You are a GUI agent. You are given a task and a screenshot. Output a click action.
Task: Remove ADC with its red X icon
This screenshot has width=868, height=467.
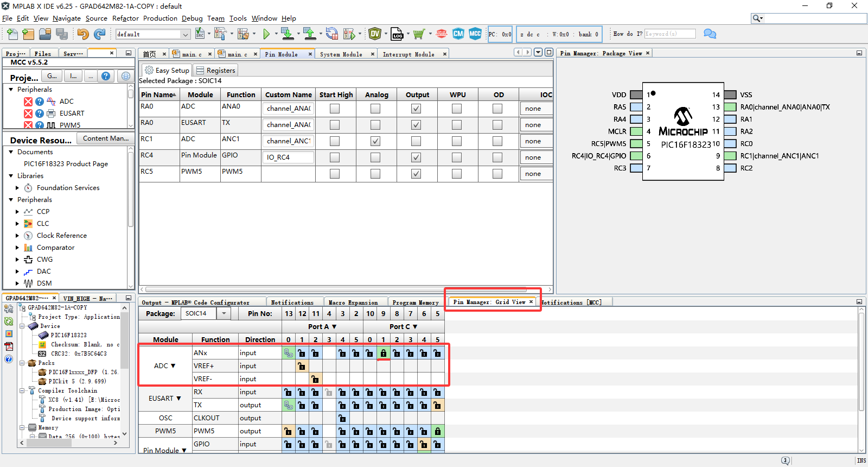pos(28,102)
